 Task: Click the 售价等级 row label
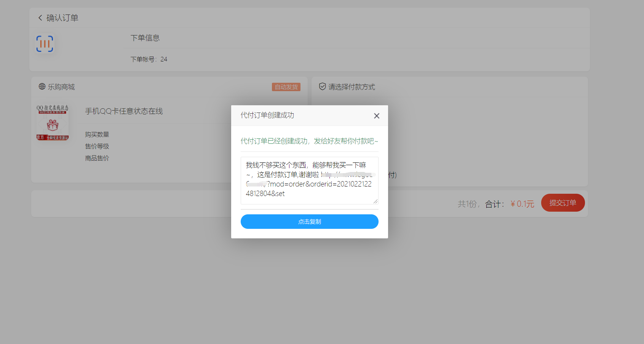coord(97,146)
